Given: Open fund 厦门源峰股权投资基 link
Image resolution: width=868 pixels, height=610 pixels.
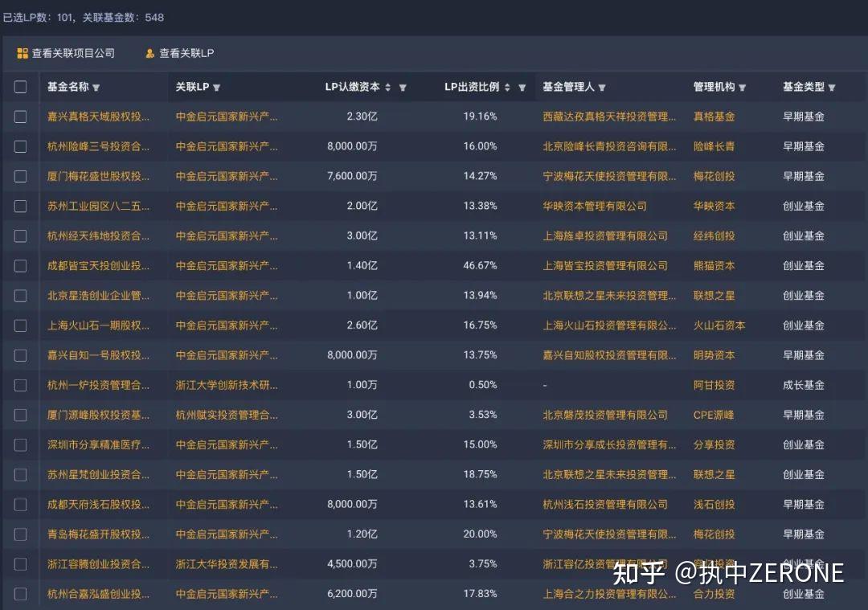Looking at the screenshot, I should tap(98, 416).
